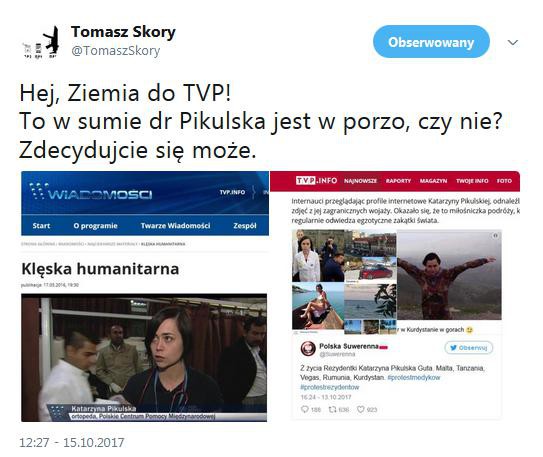Screen dimensions: 543x457
Task: Expand the tweet options chevron
Action: [x=512, y=43]
